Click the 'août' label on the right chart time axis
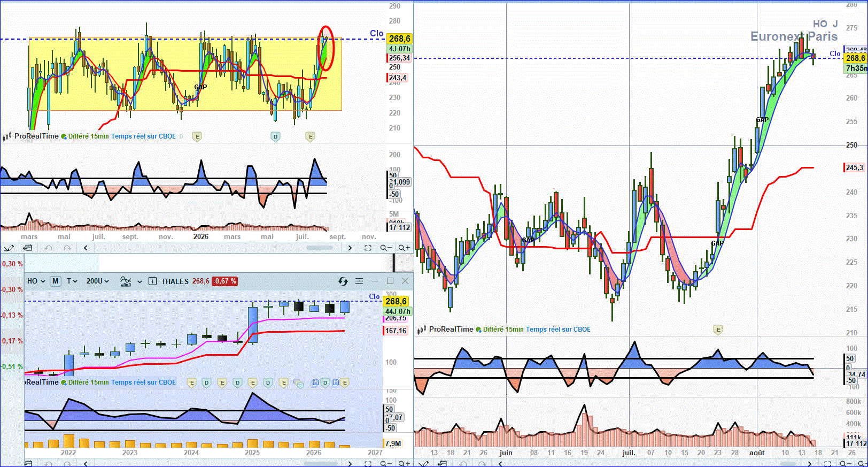 click(756, 453)
